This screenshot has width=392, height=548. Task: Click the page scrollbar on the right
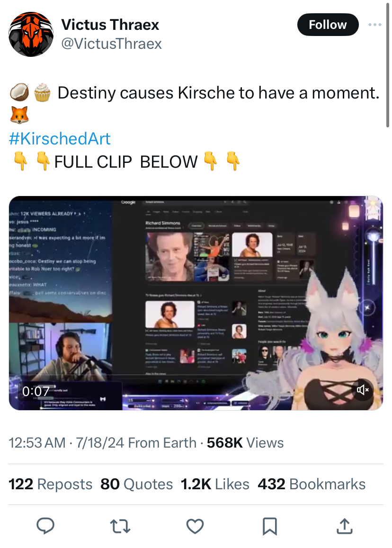coord(387,65)
